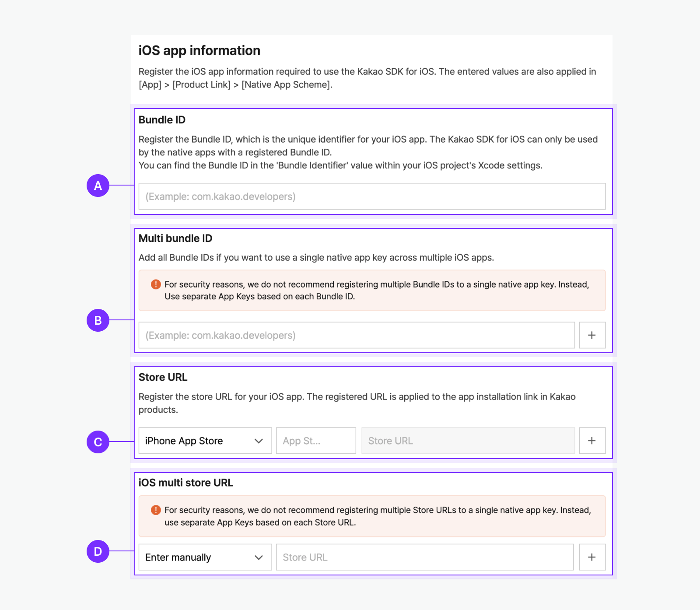Open the iPhone App Store dropdown
700x610 pixels.
point(205,441)
